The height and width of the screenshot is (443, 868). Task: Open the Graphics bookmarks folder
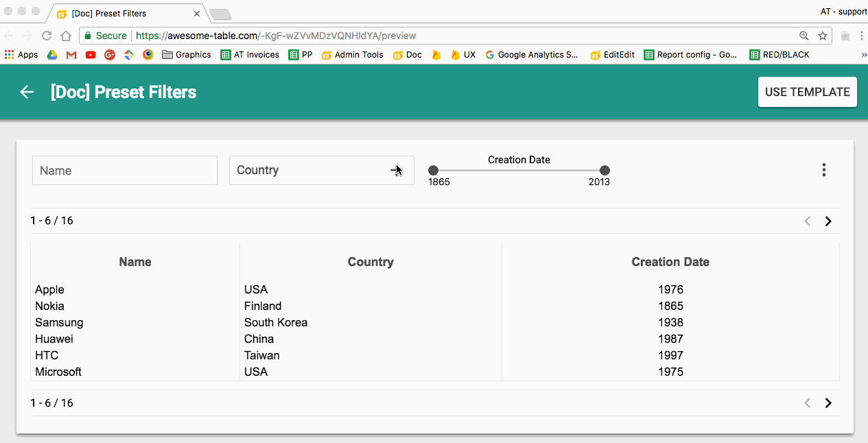(x=187, y=55)
